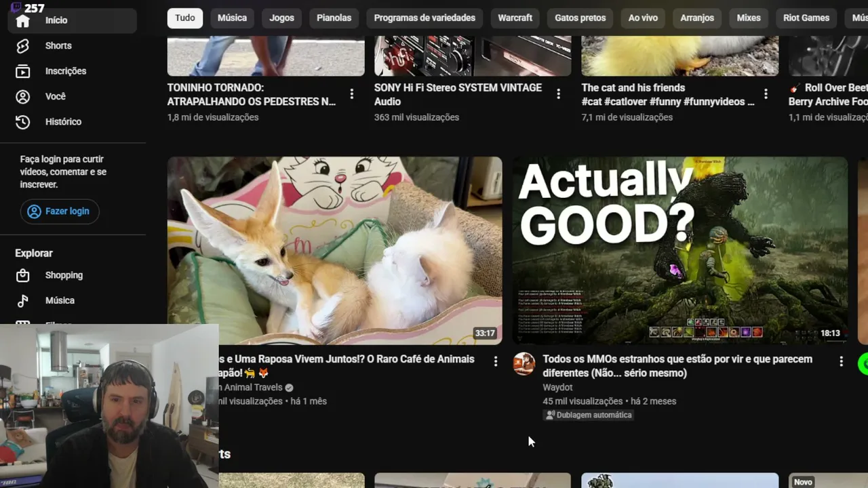Select the Riot Games chip
The width and height of the screenshot is (868, 488).
(x=806, y=18)
